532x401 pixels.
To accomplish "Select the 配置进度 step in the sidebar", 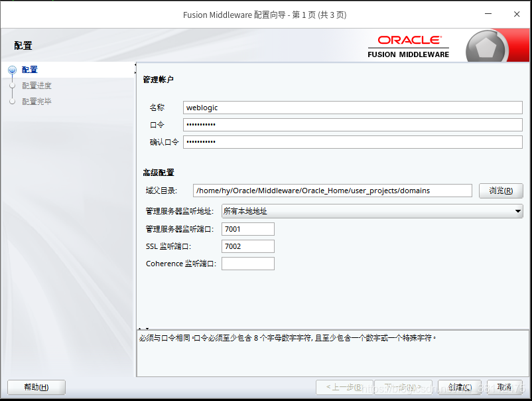I will (x=36, y=86).
